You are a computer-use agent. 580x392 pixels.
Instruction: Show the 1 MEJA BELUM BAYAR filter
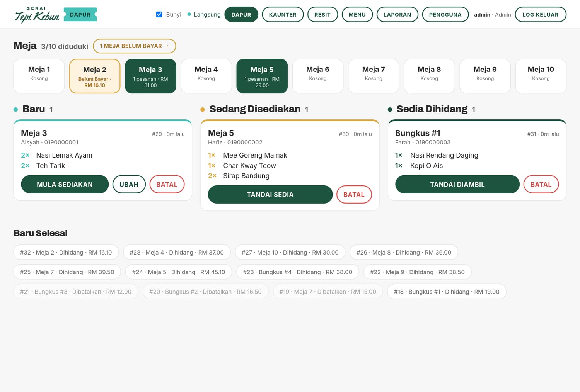coord(135,46)
